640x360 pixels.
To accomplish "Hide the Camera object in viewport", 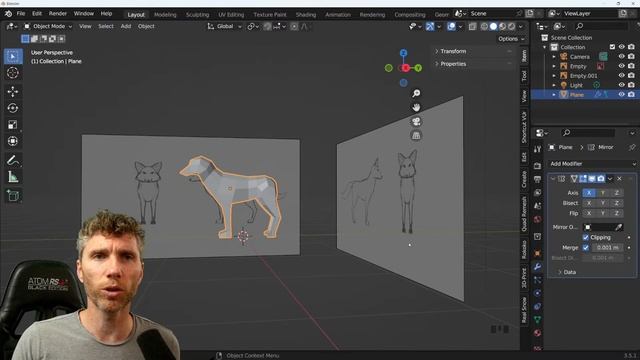I will point(621,57).
